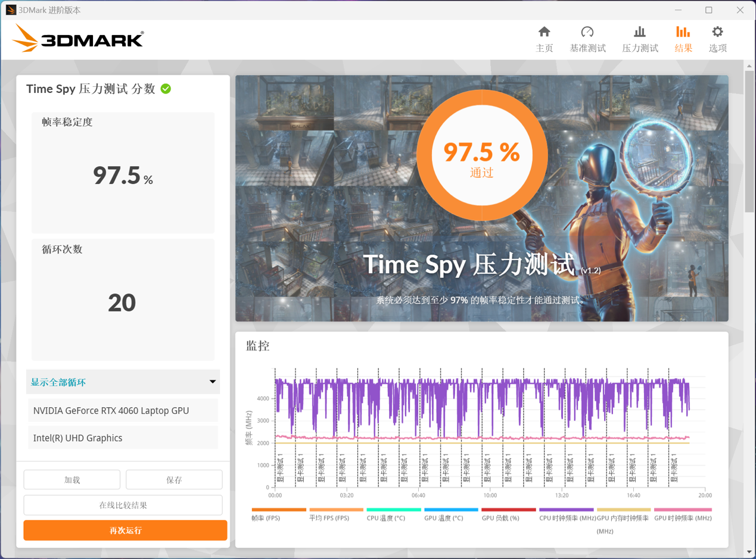Open the Home (主页) icon
The width and height of the screenshot is (756, 559).
tap(544, 33)
